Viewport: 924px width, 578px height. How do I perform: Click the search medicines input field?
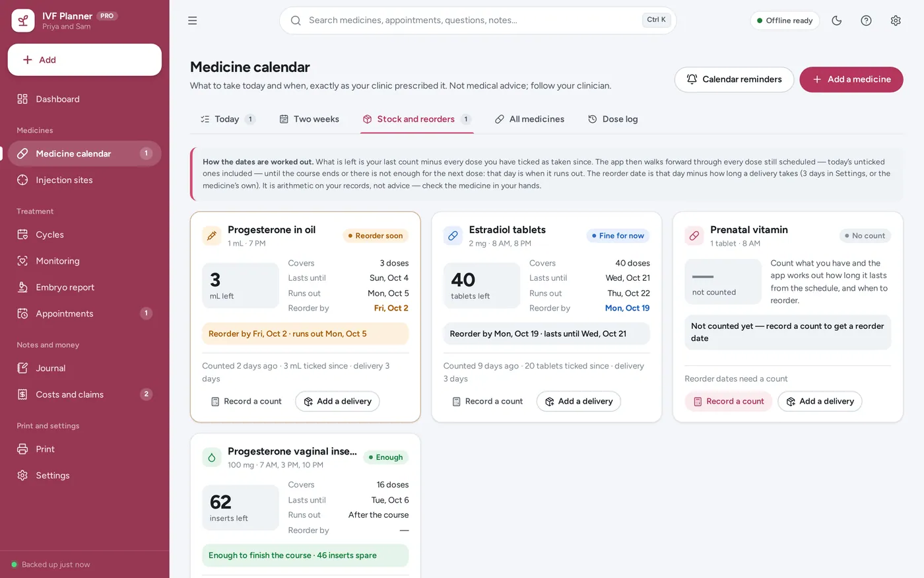478,20
